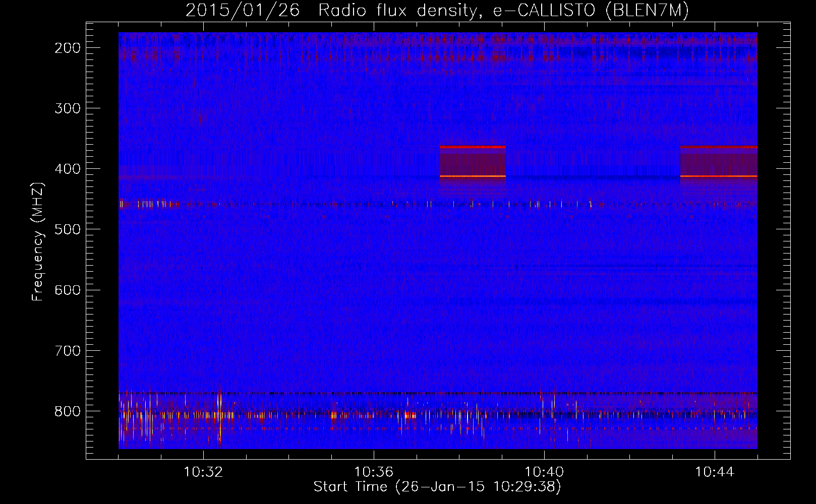Click the 200 MHz tick label

coord(67,48)
